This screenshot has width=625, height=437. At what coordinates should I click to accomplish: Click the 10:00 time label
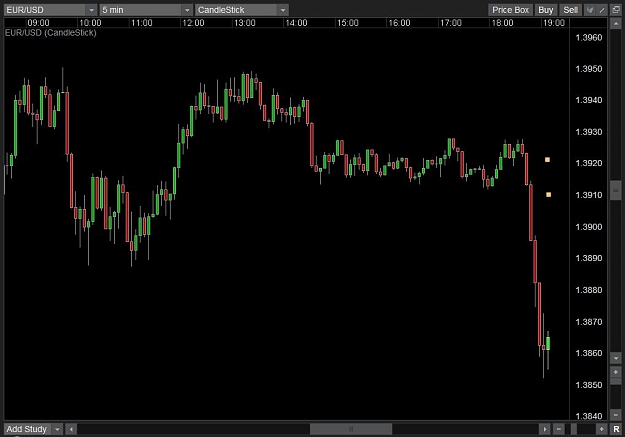tap(90, 23)
